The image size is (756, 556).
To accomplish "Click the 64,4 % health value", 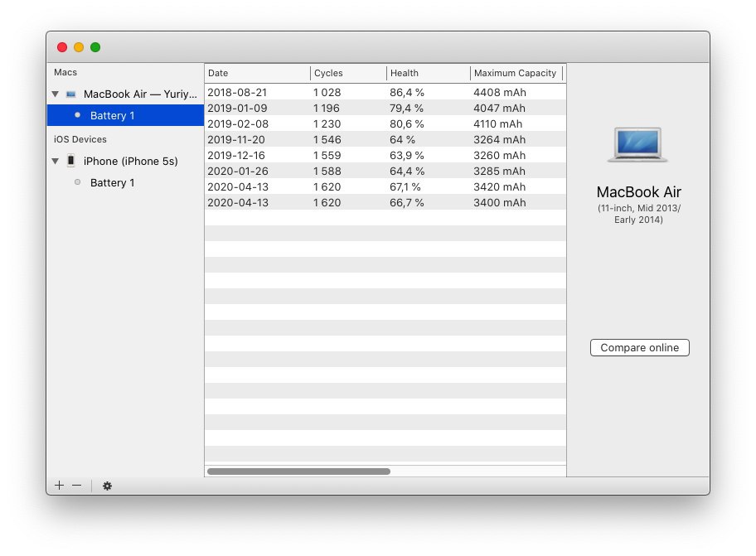I will (x=407, y=171).
